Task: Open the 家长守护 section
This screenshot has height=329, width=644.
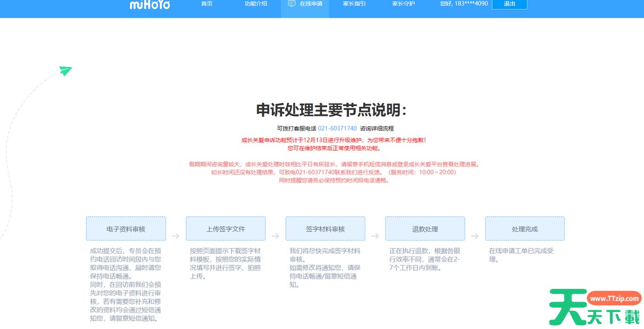Action: coord(404,3)
